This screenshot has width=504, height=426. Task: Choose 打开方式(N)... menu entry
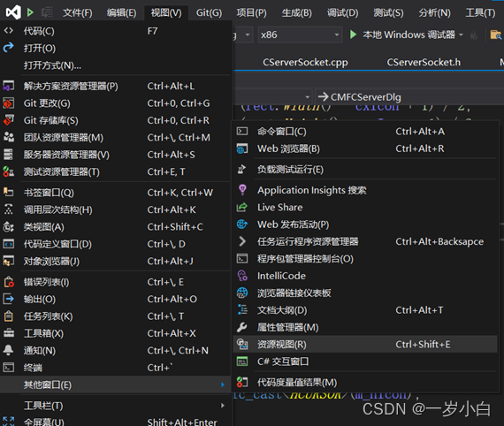pos(116,65)
